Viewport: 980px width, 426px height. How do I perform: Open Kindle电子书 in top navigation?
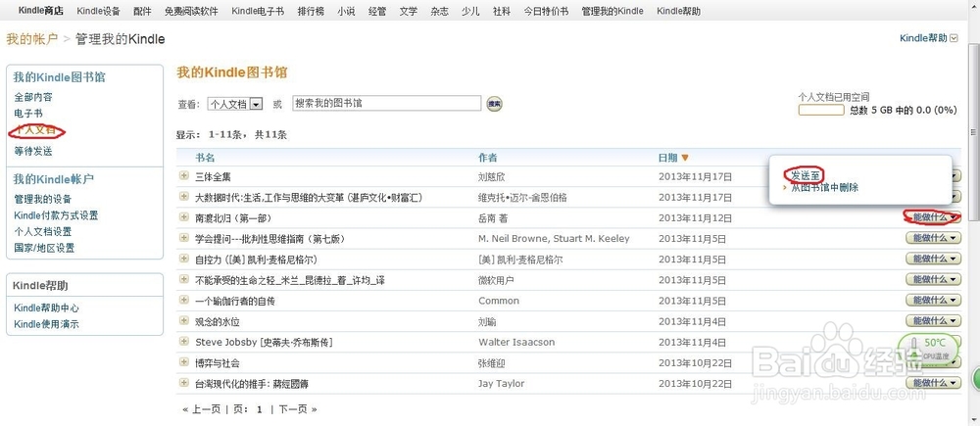[x=258, y=11]
